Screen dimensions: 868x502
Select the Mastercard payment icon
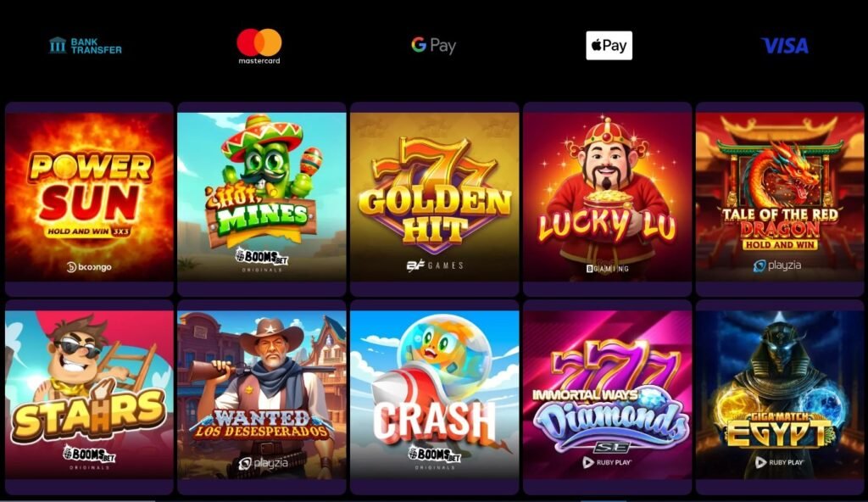[x=259, y=46]
